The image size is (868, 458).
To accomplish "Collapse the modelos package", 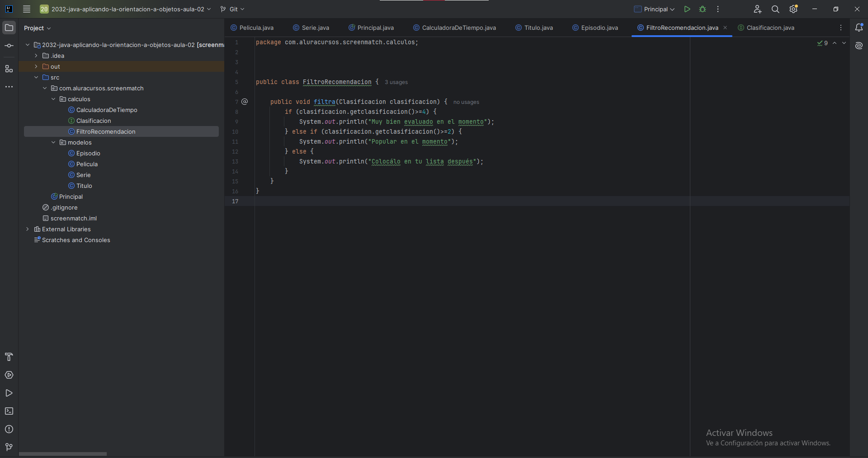I will click(x=53, y=142).
